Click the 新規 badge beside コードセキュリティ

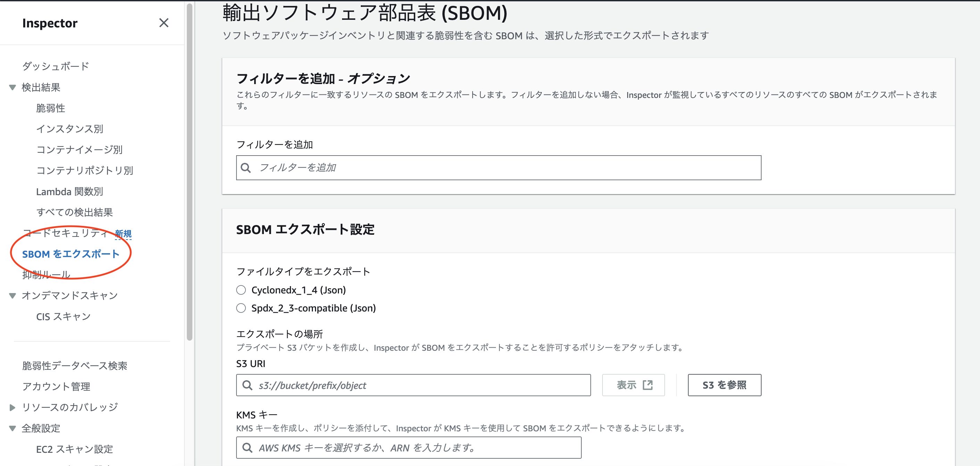(123, 234)
